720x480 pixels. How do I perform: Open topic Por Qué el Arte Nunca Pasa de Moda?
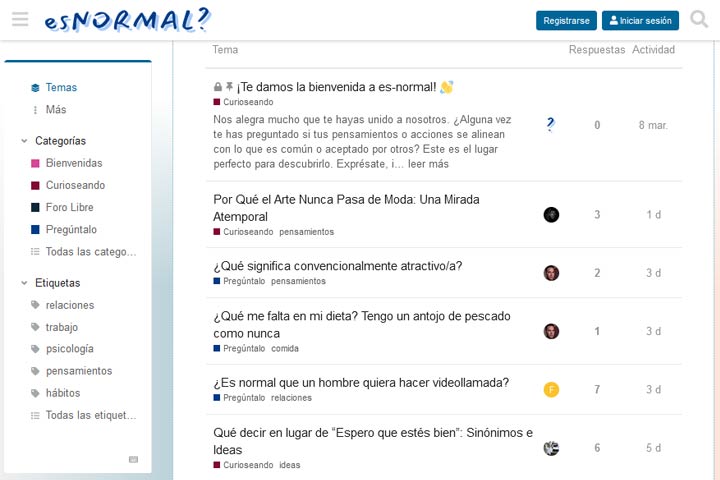pyautogui.click(x=346, y=208)
